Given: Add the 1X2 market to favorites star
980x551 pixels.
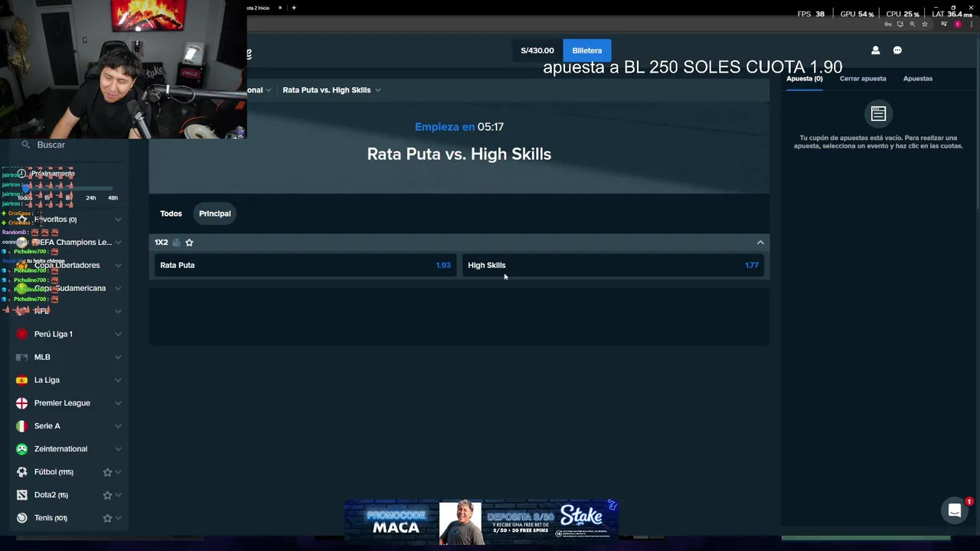Looking at the screenshot, I should (x=189, y=243).
